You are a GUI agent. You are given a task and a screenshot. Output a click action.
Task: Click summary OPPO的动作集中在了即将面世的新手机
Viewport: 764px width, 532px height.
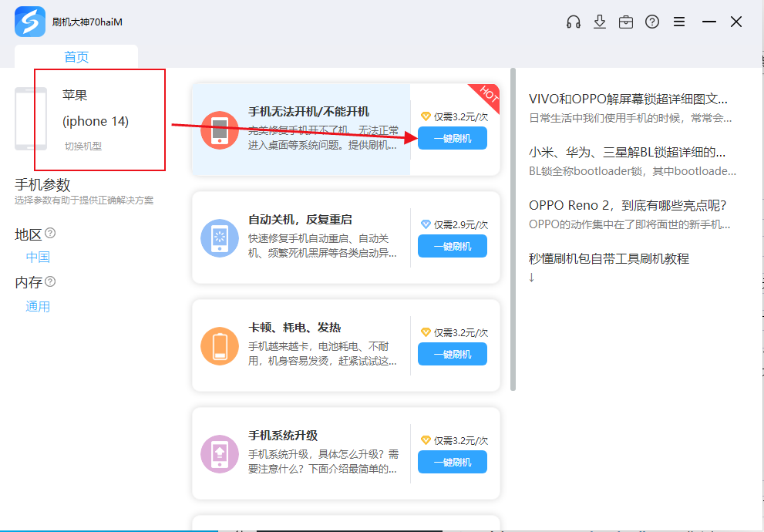click(x=630, y=224)
